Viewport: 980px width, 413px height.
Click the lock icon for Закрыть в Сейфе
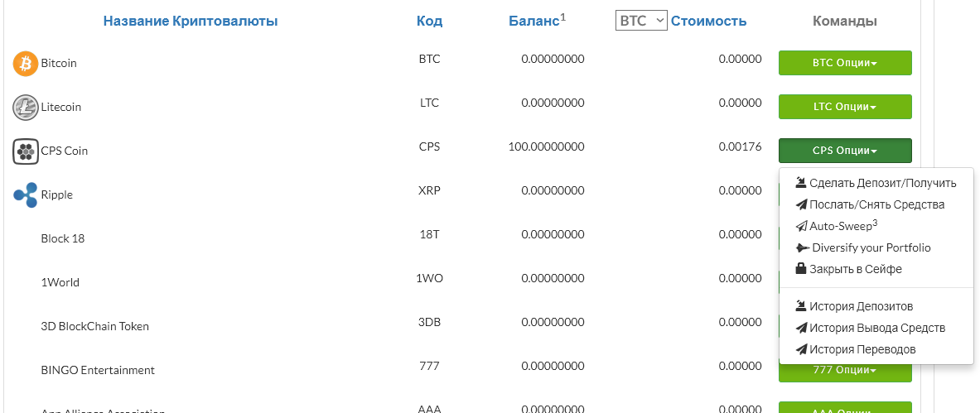pos(801,269)
